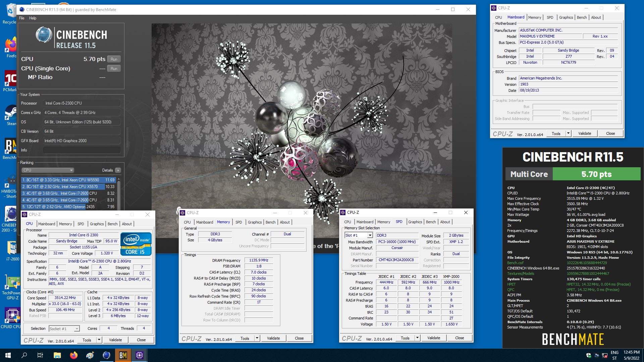The width and height of the screenshot is (644, 362).
Task: Click the Cinebench panel divider grip
Action: [127, 137]
